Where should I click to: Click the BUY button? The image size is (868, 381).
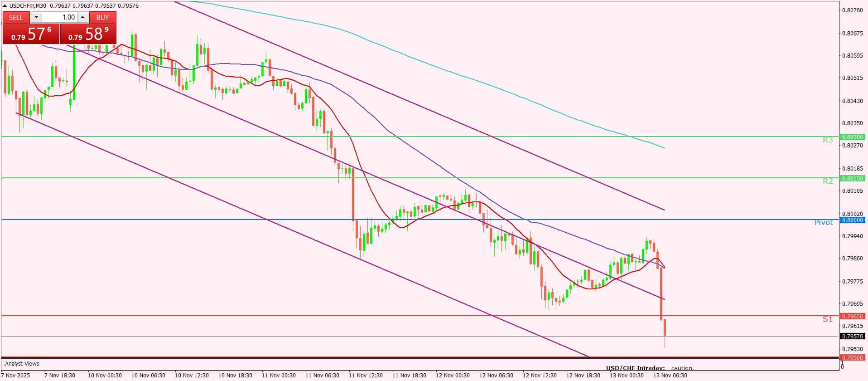[x=103, y=17]
